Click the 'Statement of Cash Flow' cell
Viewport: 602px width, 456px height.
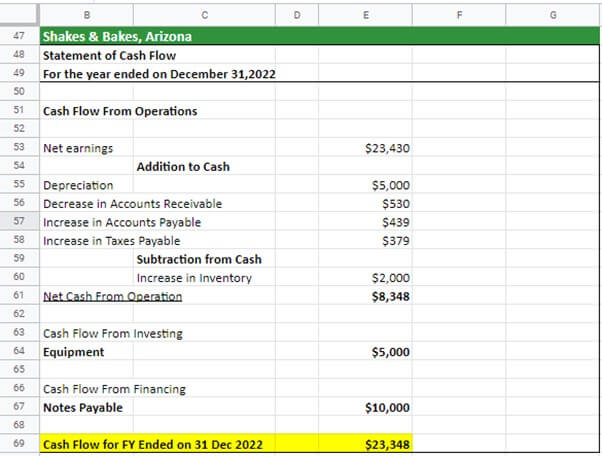(x=109, y=55)
